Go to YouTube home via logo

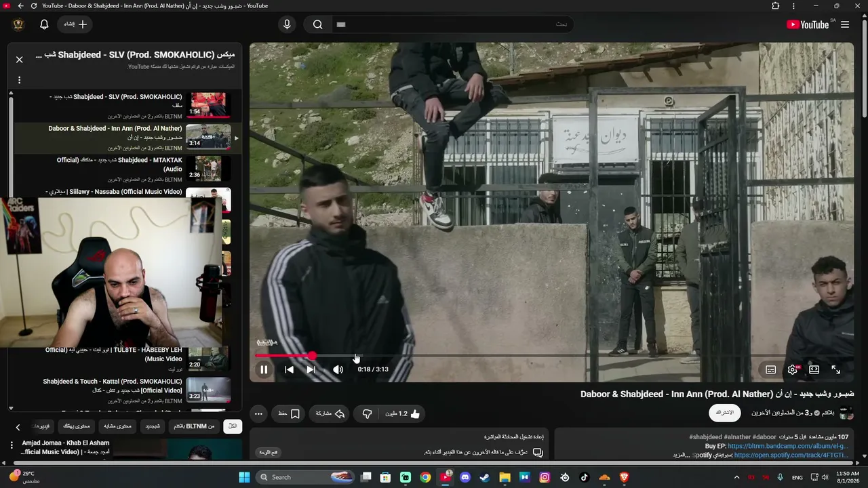[x=808, y=24]
